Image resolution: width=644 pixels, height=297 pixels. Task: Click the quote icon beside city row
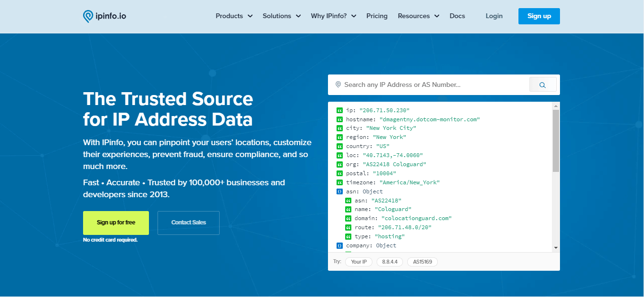(x=339, y=128)
